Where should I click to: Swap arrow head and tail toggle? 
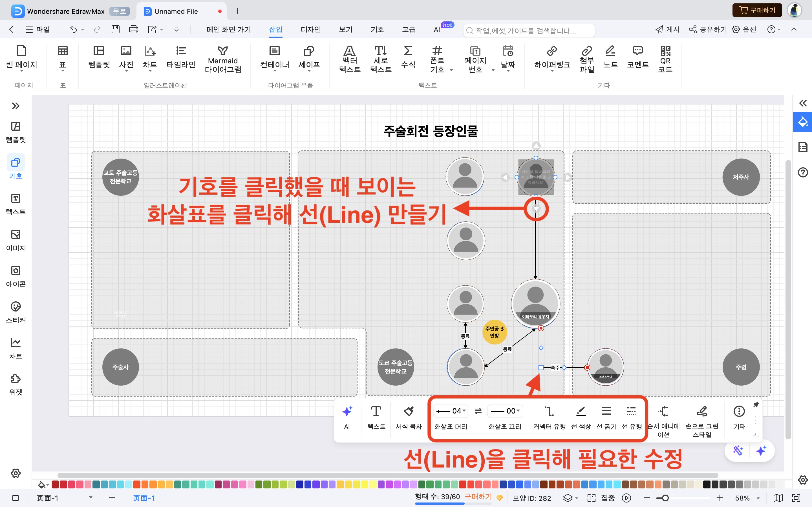[478, 411]
